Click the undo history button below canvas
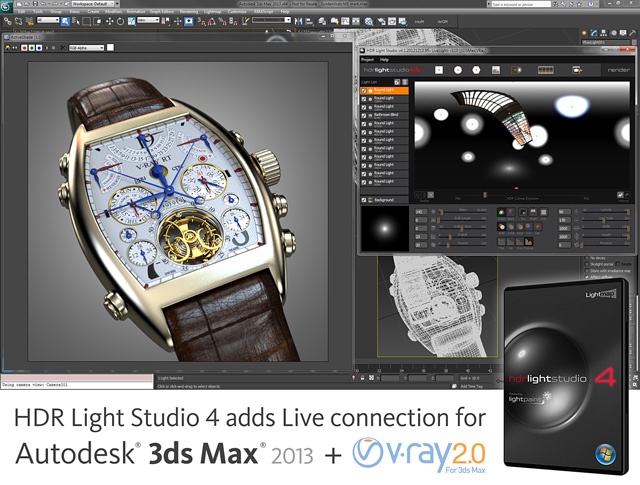Viewport: 640px width, 485px height. tap(622, 196)
